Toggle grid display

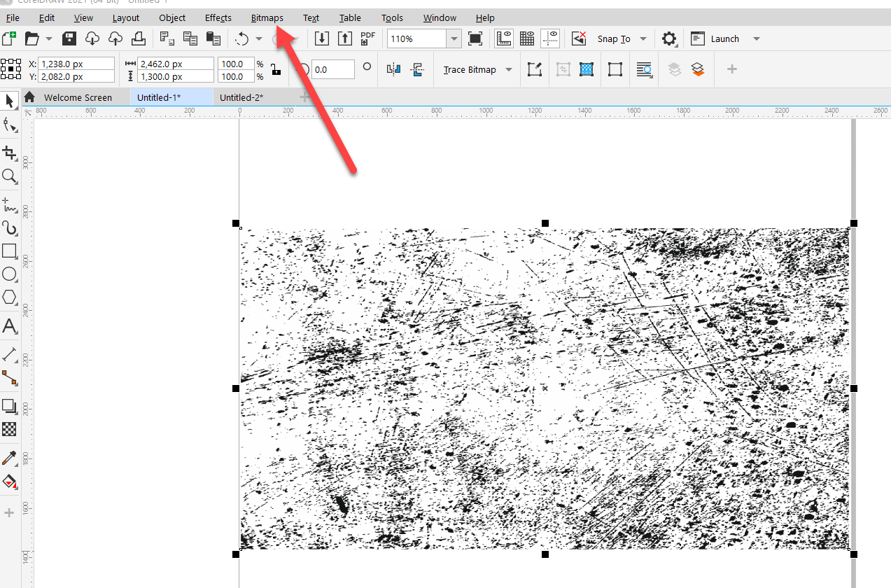[x=527, y=38]
